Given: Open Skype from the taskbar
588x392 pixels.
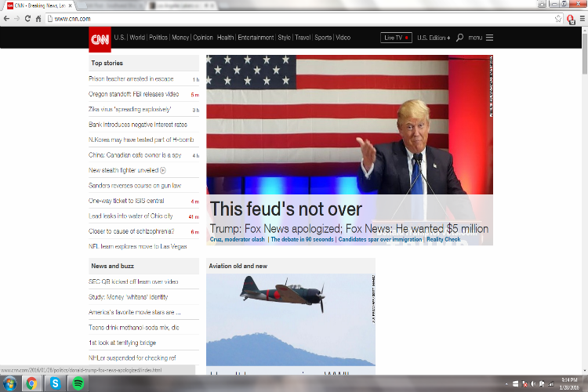Looking at the screenshot, I should 56,383.
